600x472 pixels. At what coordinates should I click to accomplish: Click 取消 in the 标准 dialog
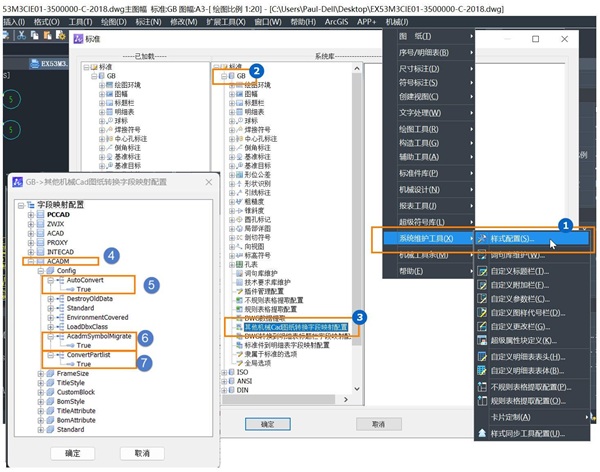(x=378, y=424)
